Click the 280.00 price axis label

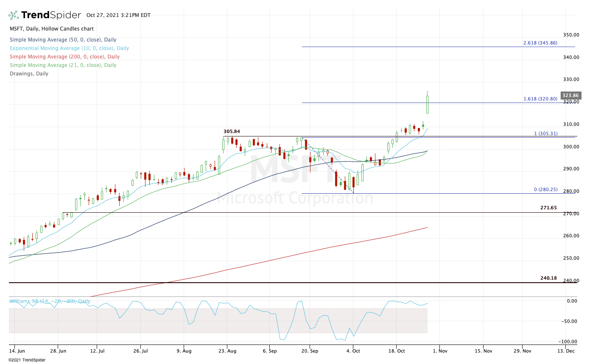click(571, 191)
